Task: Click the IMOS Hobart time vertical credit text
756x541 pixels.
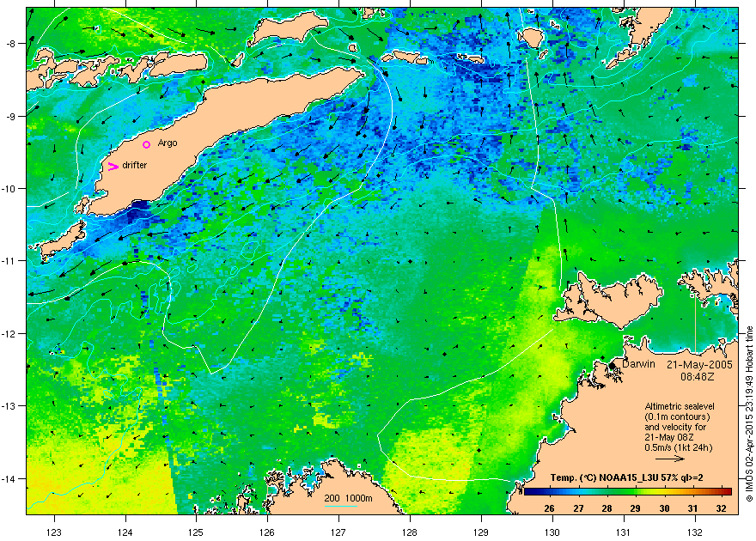Action: pyautogui.click(x=749, y=414)
